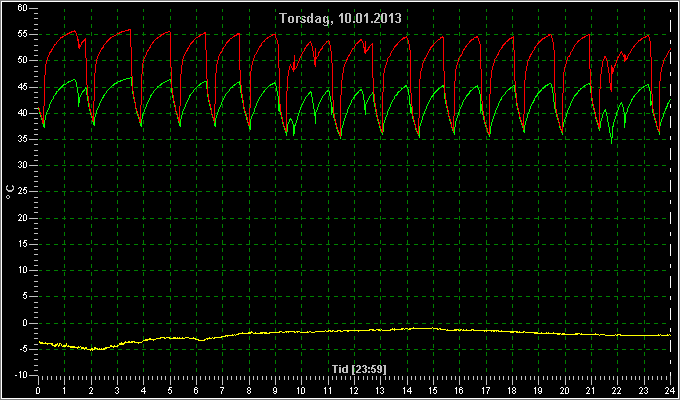
Task: Click the 0 value on temperature axis
Action: click(25, 323)
